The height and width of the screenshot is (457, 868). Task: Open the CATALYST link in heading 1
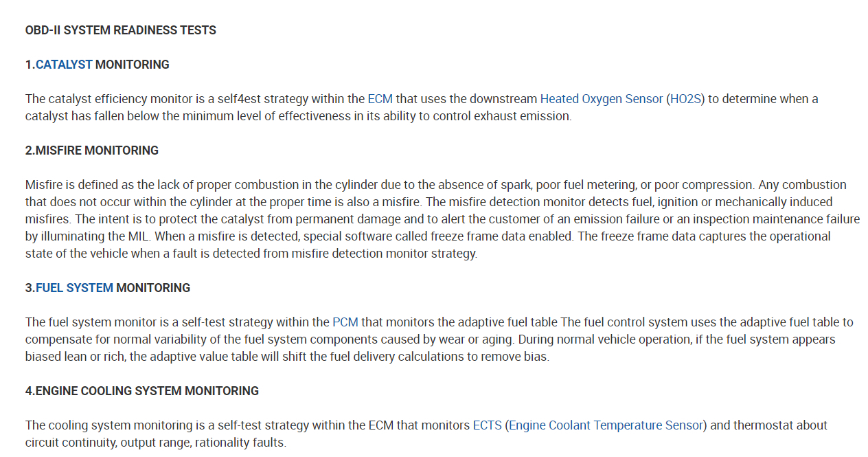pyautogui.click(x=64, y=65)
